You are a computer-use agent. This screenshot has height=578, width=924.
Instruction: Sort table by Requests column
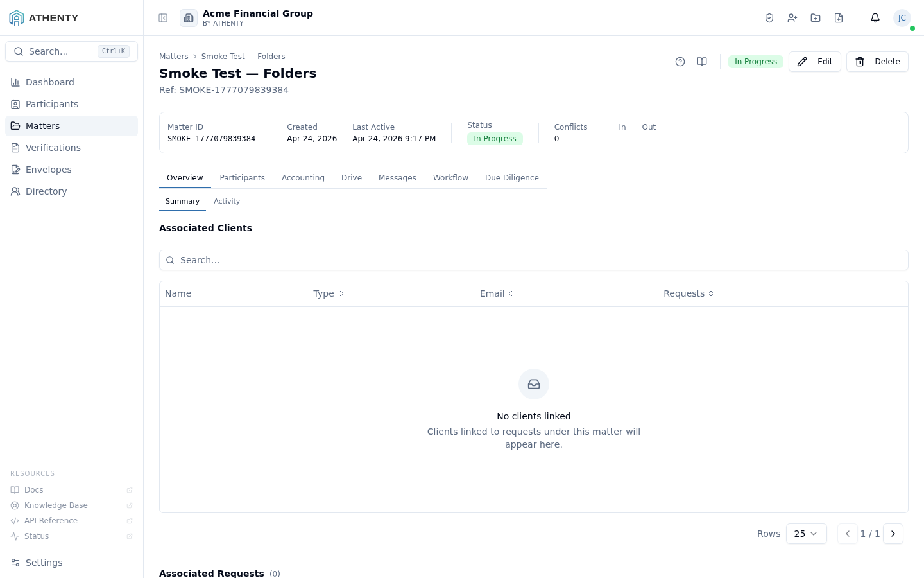689,293
